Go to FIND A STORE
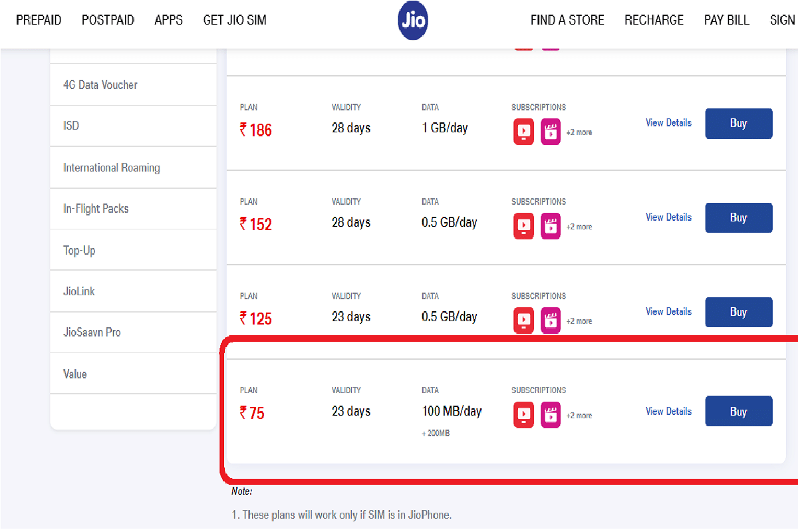Image resolution: width=798 pixels, height=532 pixels. 567,20
